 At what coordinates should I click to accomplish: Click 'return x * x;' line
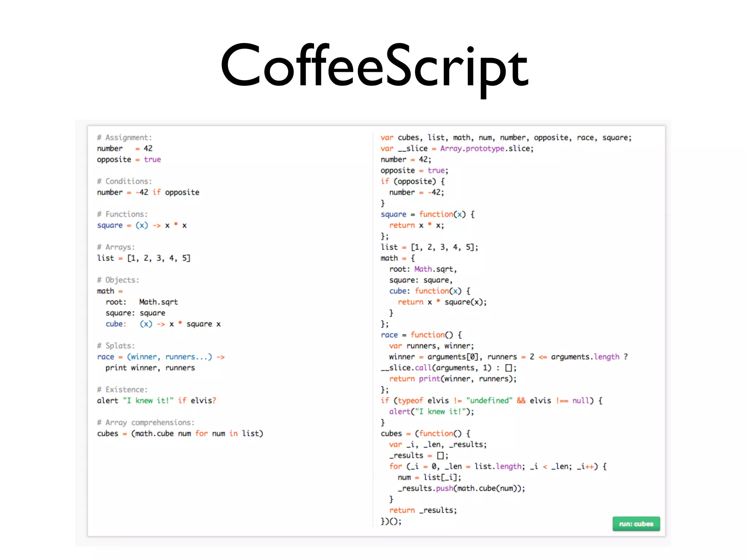[x=417, y=225]
